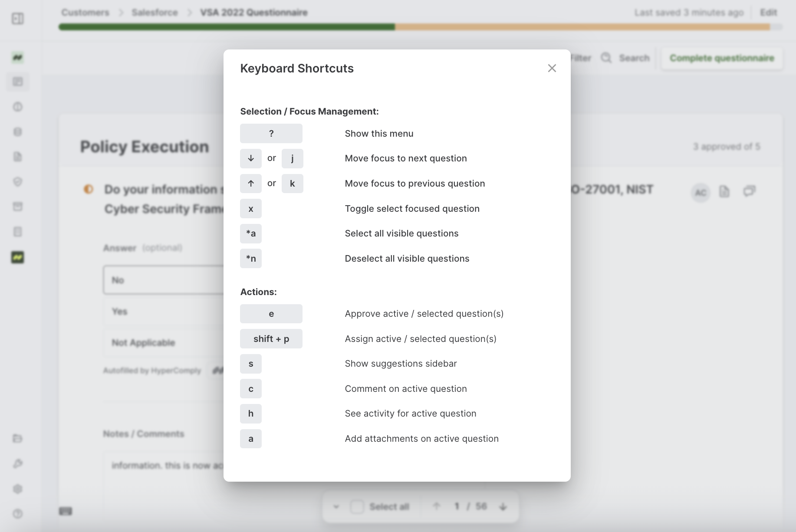Open the Customers breadcrumb

86,13
